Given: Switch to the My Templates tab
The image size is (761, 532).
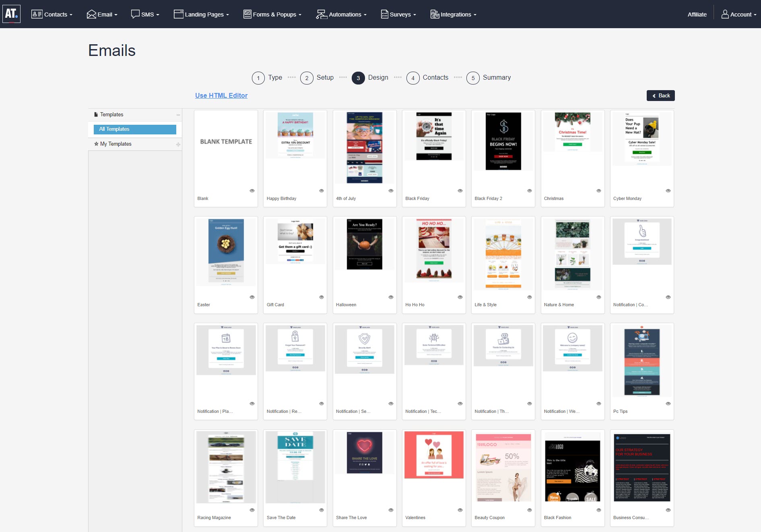Looking at the screenshot, I should [x=116, y=144].
